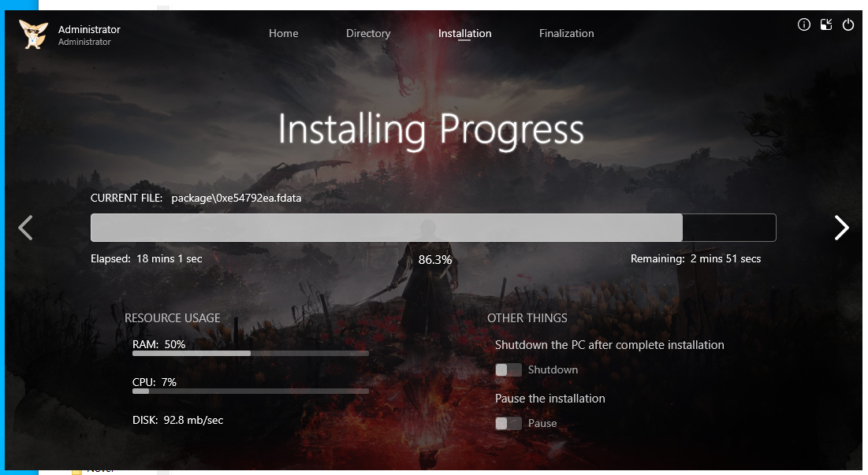Screen dimensions: 868x475
Task: Click the OTHER THINGS heading
Action: coord(527,318)
